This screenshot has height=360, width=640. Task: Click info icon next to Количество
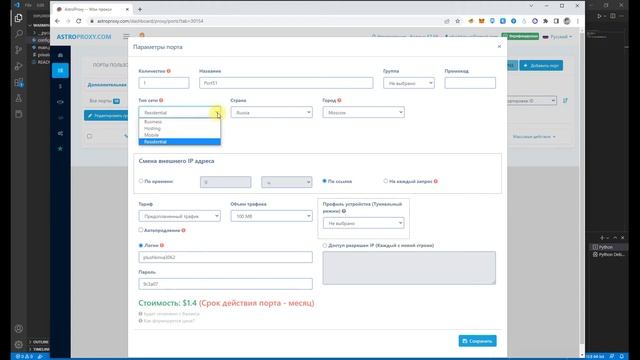click(169, 71)
